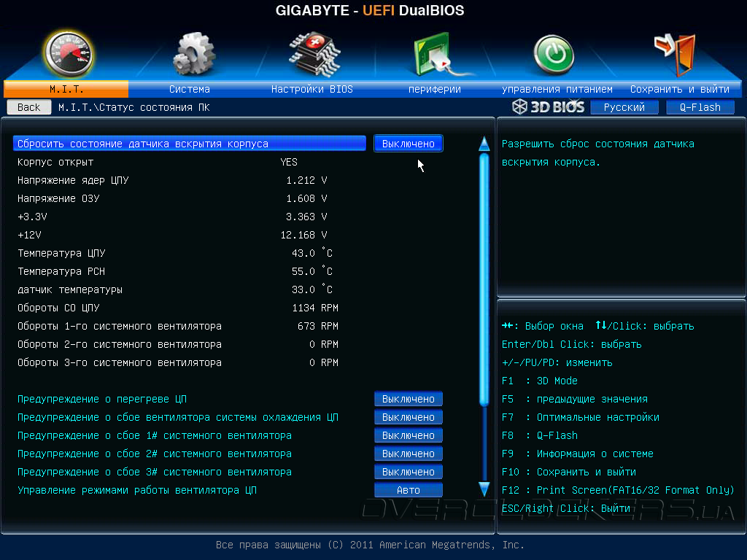
Task: Click the F1 : 3D Mode hint
Action: (x=539, y=381)
